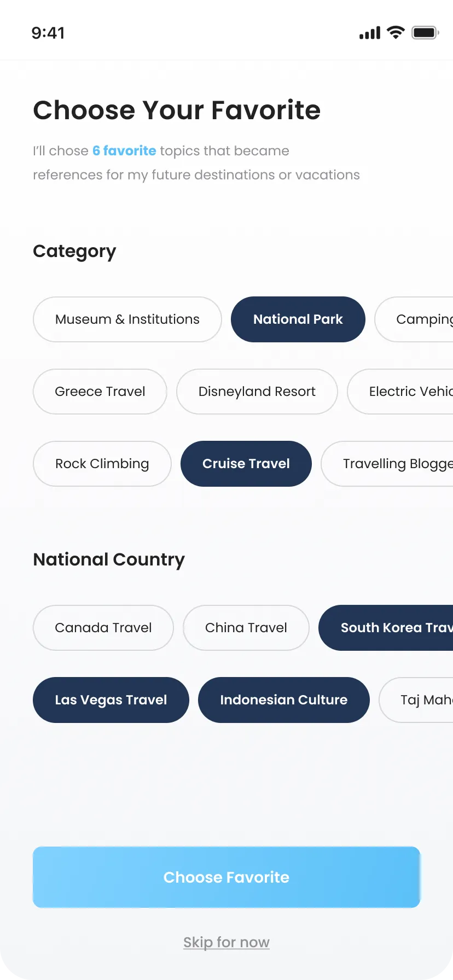Deselect the National Park category chip
This screenshot has height=980, width=453.
298,319
